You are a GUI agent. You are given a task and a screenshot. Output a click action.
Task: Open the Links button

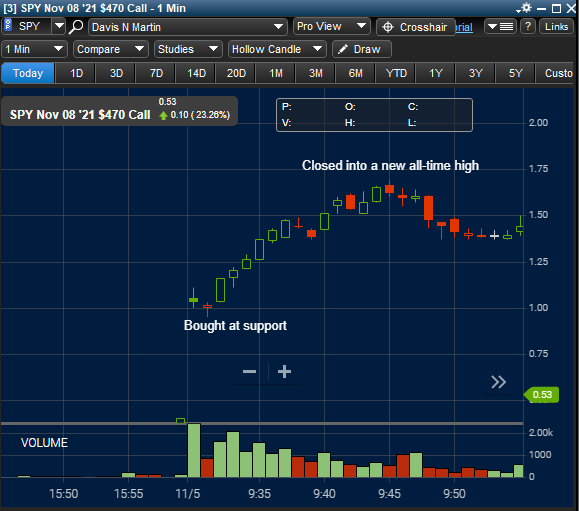coord(556,27)
